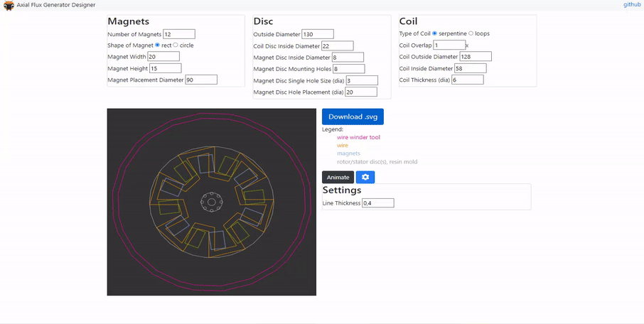The image size is (644, 324).
Task: Click the Coil section heading
Action: [408, 21]
